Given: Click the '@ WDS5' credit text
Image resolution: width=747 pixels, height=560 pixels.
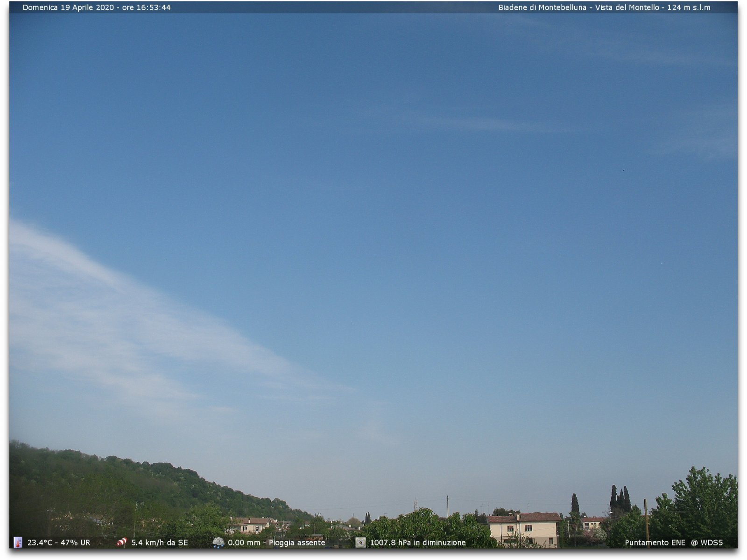Looking at the screenshot, I should pyautogui.click(x=707, y=542).
